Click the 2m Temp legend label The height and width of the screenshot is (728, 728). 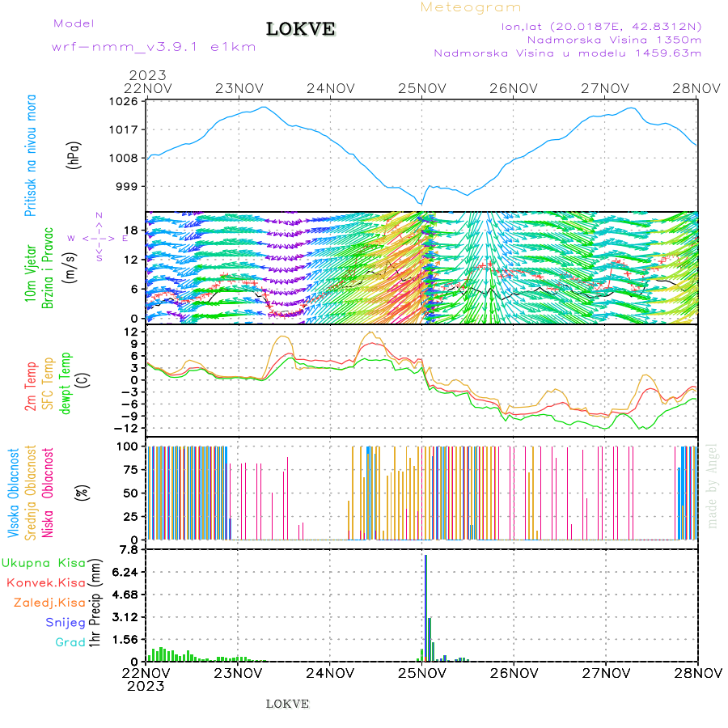[x=30, y=387]
